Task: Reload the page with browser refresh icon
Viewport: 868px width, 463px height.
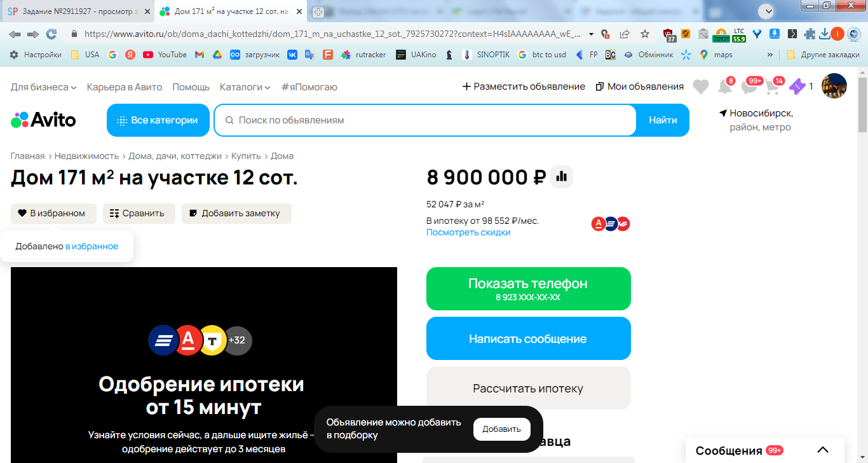Action: (51, 34)
